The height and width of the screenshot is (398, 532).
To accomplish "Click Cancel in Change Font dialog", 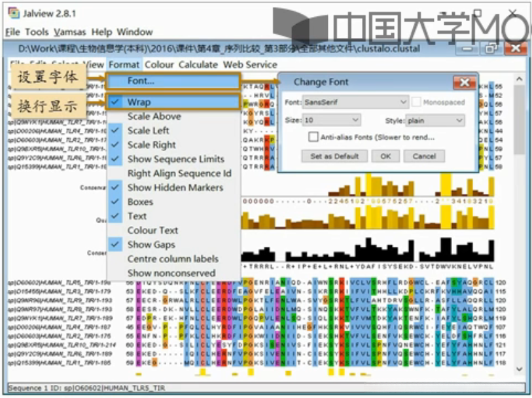I will point(424,156).
